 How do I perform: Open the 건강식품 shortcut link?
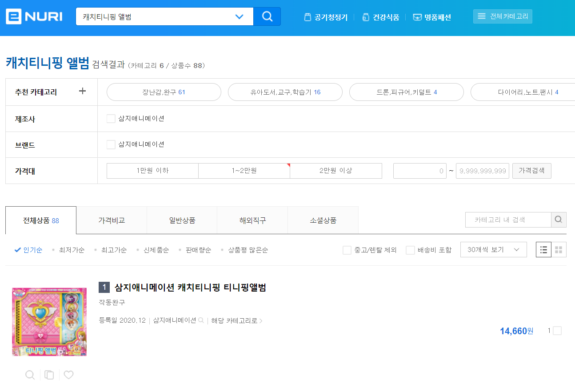[x=381, y=17]
